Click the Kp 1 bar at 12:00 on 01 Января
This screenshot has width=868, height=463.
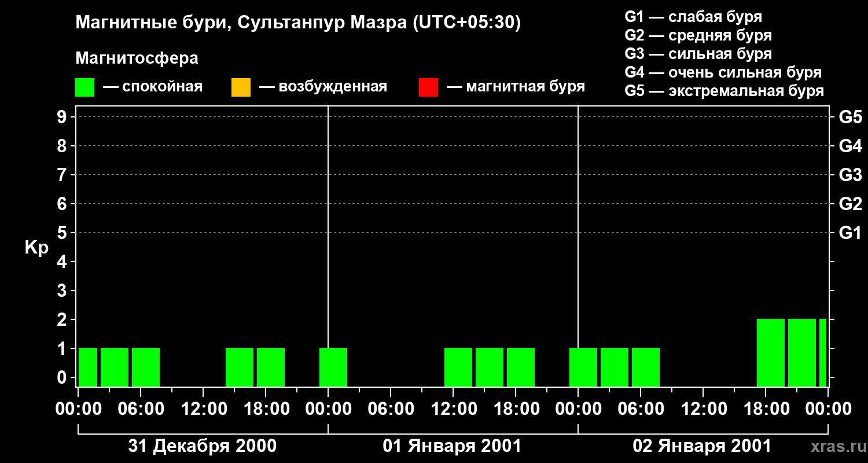point(458,367)
